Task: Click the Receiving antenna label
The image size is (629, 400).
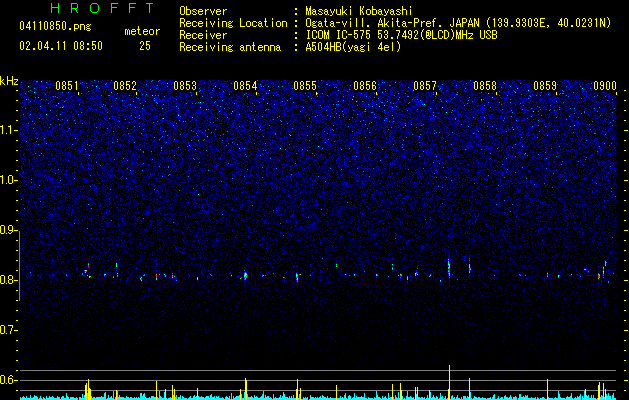Action: point(230,47)
